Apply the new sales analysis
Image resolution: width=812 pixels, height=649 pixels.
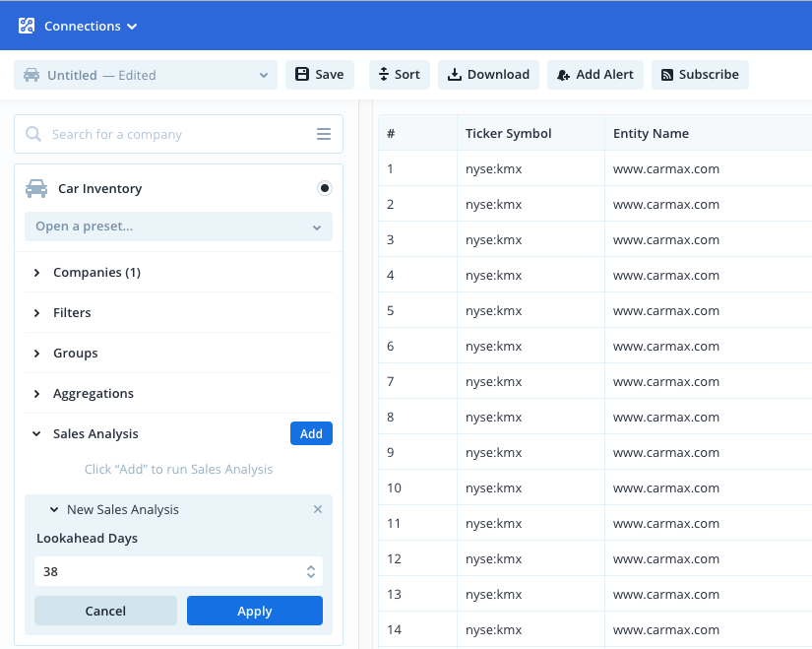tap(255, 611)
